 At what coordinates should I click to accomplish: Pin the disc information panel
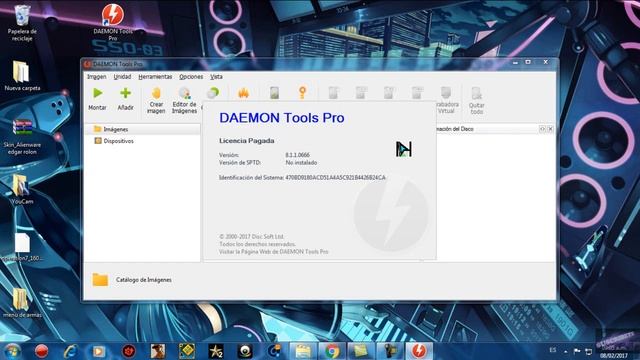(542, 129)
